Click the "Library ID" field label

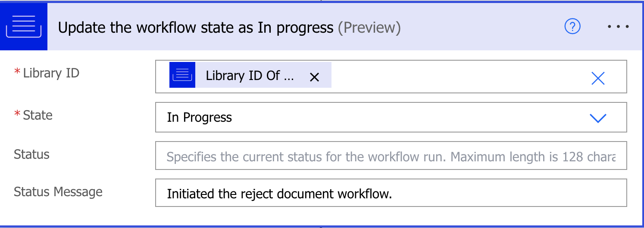[x=51, y=73]
